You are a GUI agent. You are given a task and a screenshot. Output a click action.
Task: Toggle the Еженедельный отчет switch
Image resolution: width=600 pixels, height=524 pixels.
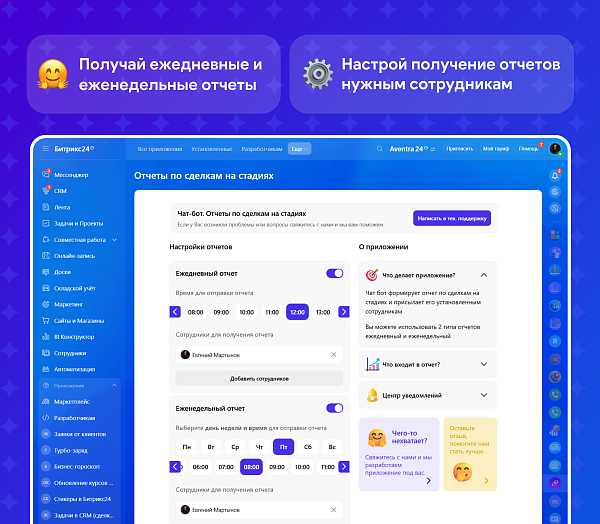(334, 408)
